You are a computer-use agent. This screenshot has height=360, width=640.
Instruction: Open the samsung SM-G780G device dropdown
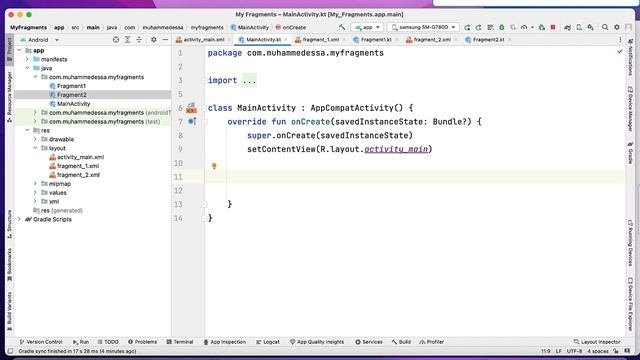click(x=423, y=27)
